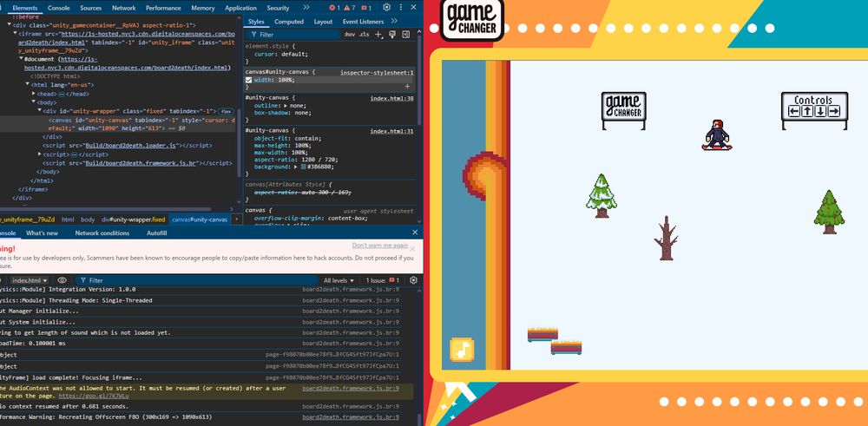Close the console drawer with X
This screenshot has width=868, height=426.
tap(415, 233)
